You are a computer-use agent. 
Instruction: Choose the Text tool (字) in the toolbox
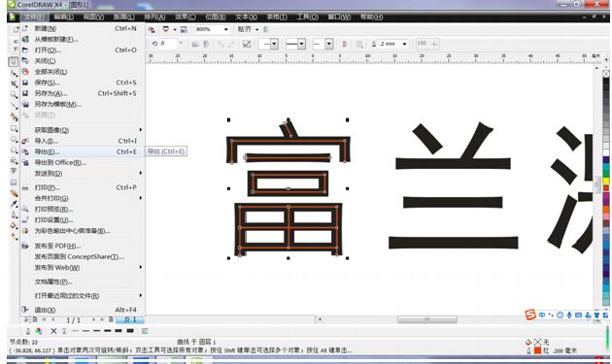[14, 171]
